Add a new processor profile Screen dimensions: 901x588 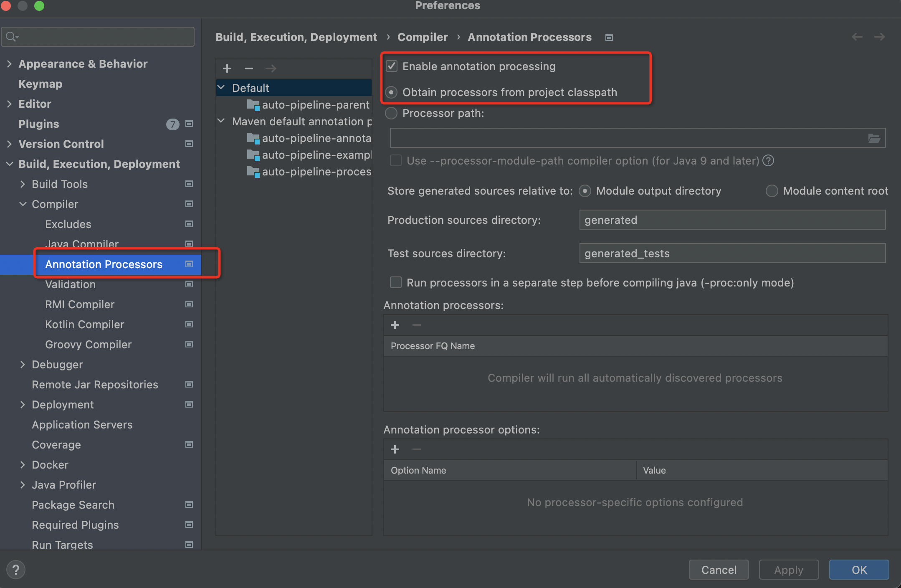click(227, 68)
